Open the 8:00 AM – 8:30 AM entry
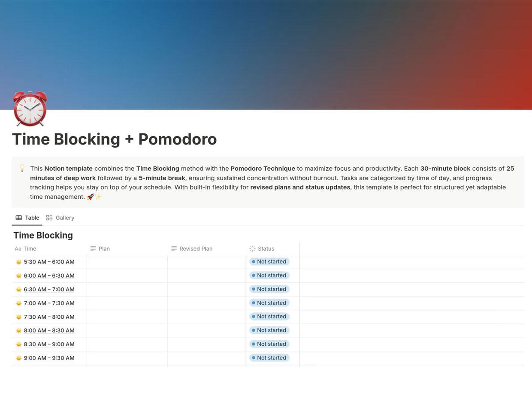 click(49, 330)
